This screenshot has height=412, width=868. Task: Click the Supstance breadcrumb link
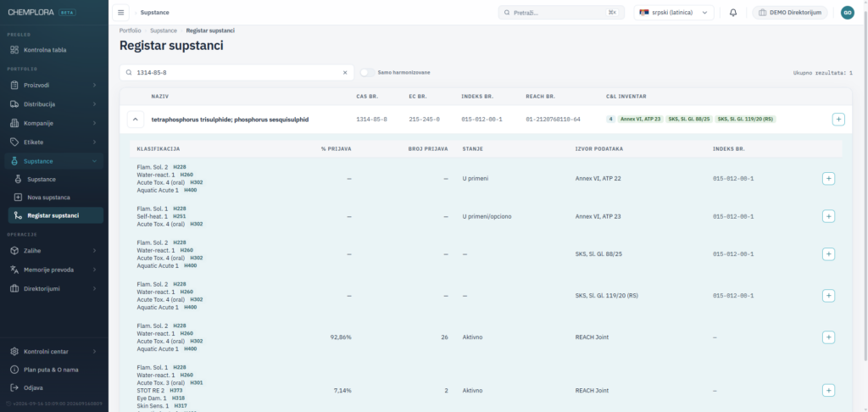tap(164, 31)
